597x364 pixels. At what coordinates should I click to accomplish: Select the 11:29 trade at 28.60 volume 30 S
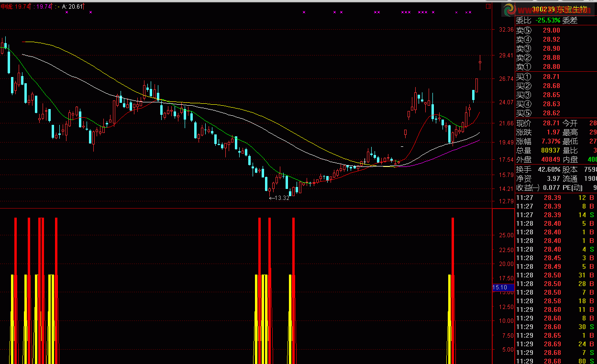556,327
